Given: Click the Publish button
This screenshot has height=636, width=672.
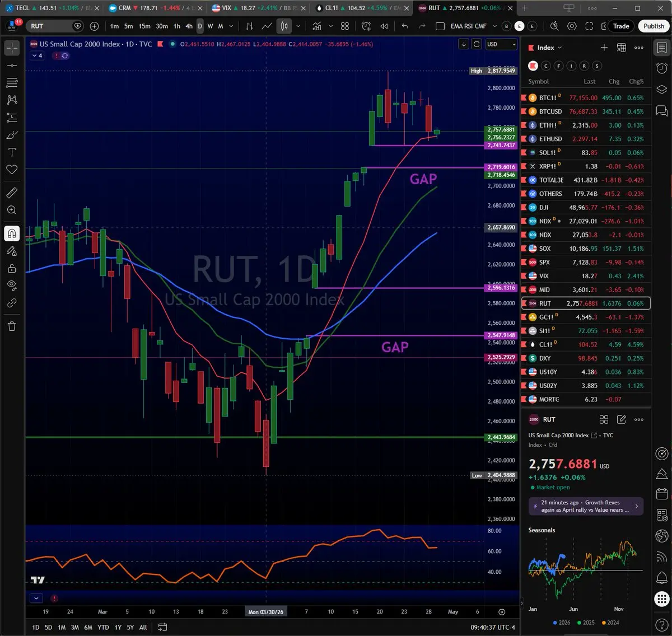Looking at the screenshot, I should click(x=654, y=26).
